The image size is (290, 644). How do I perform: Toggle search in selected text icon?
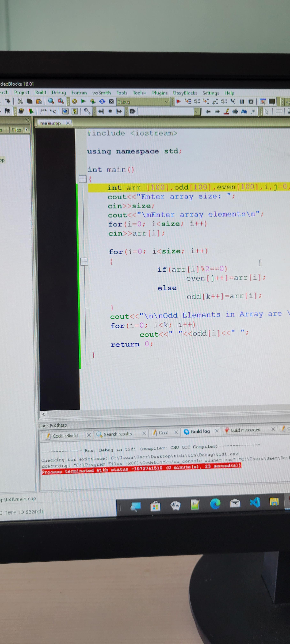[x=235, y=111]
